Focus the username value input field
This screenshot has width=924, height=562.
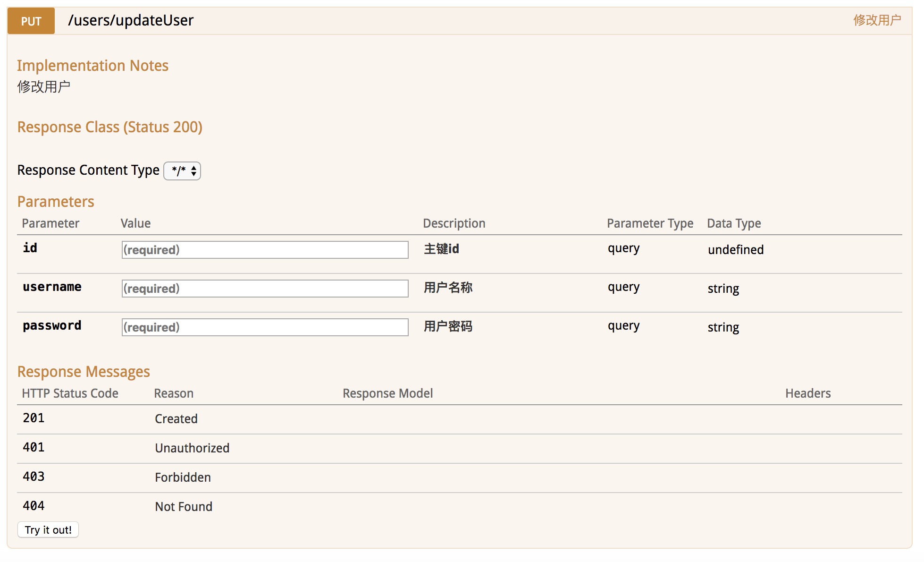[x=265, y=289]
